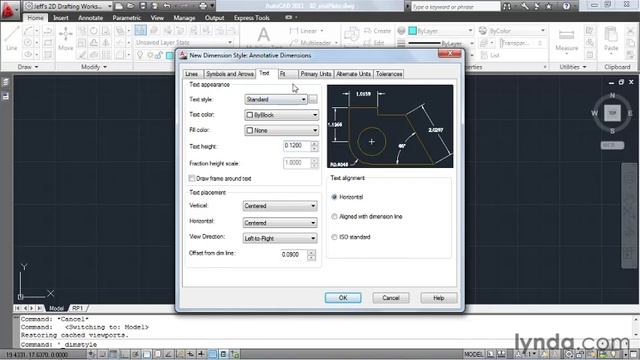The image size is (640, 360).
Task: Click the favorites star icon in title bar
Action: click(549, 6)
